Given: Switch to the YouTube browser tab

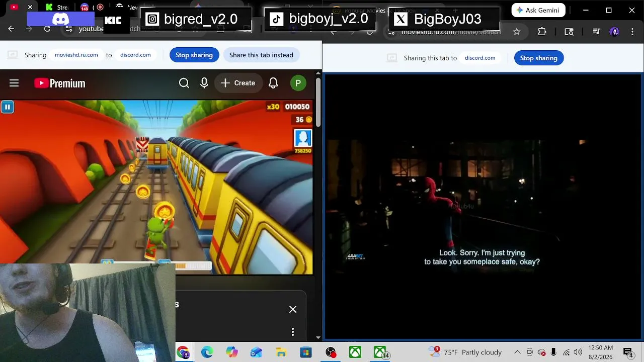Looking at the screenshot, I should [14, 7].
